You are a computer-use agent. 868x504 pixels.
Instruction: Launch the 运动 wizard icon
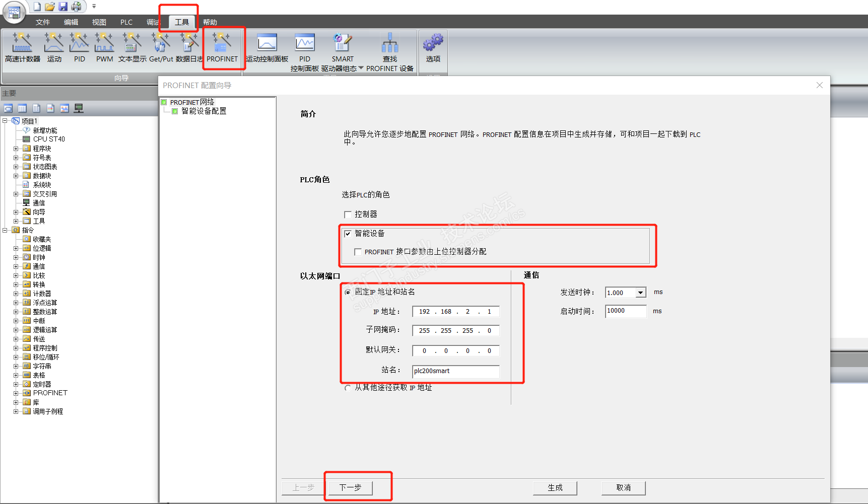[54, 48]
